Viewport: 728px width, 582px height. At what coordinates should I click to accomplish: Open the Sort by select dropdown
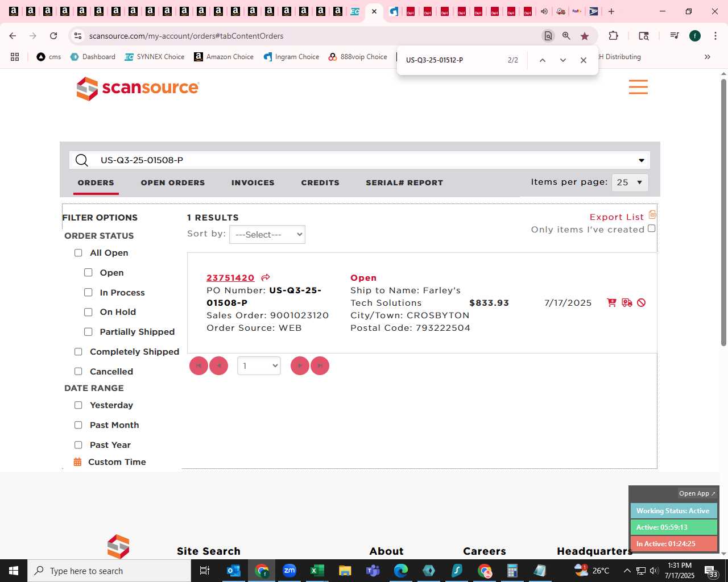coord(267,235)
